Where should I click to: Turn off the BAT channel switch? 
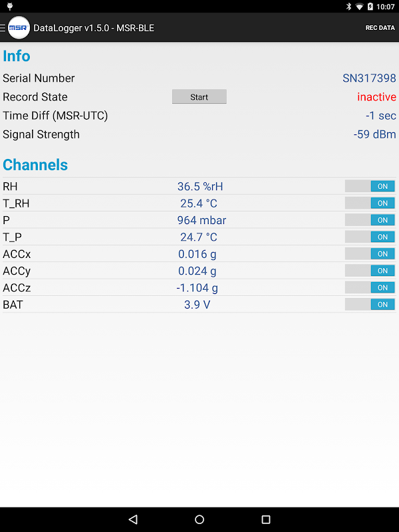370,305
